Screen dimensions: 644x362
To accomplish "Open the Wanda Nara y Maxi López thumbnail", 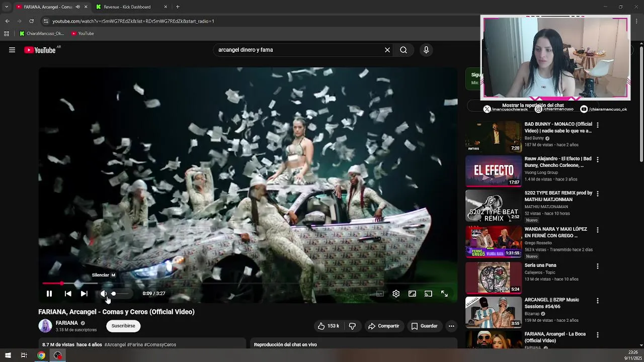I will tap(494, 241).
